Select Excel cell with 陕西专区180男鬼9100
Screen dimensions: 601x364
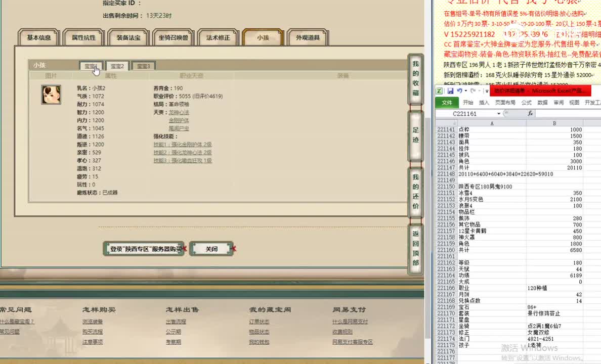point(492,187)
